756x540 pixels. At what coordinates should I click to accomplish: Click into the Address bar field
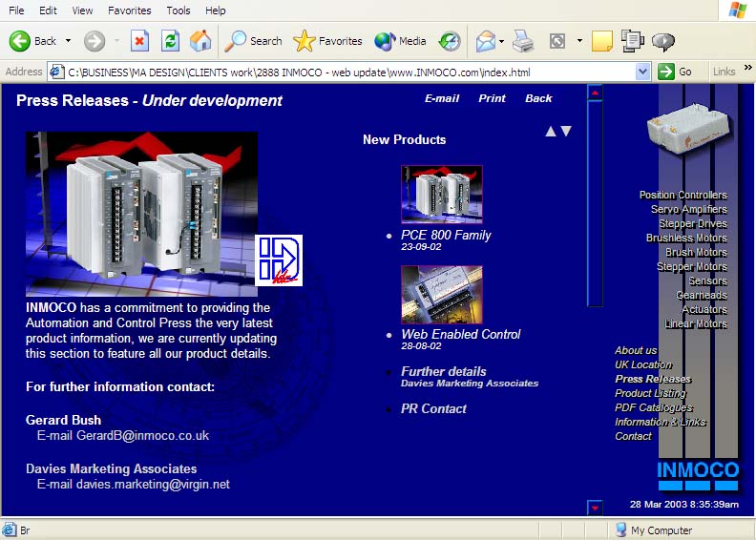[343, 73]
